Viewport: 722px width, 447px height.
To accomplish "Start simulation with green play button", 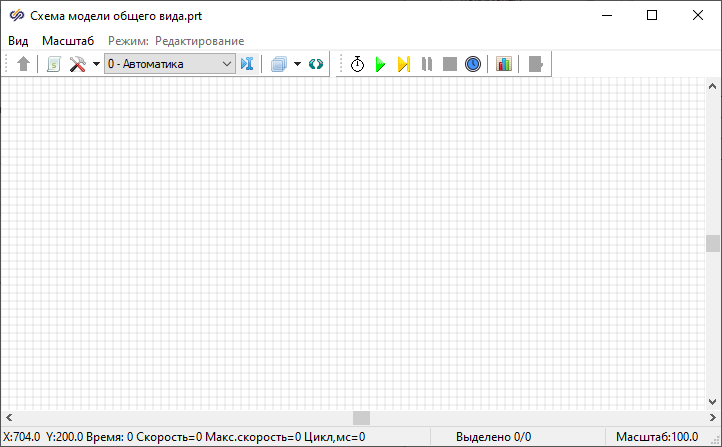I will pyautogui.click(x=380, y=64).
